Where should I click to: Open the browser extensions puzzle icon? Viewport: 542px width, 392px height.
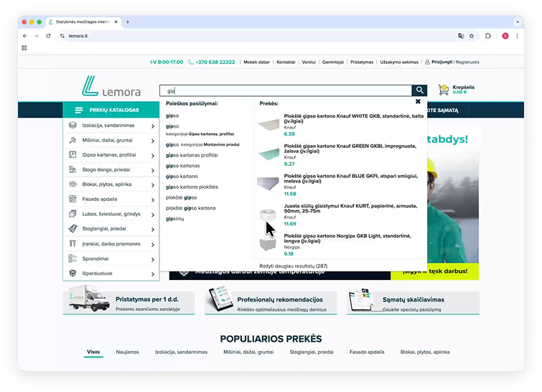(487, 36)
